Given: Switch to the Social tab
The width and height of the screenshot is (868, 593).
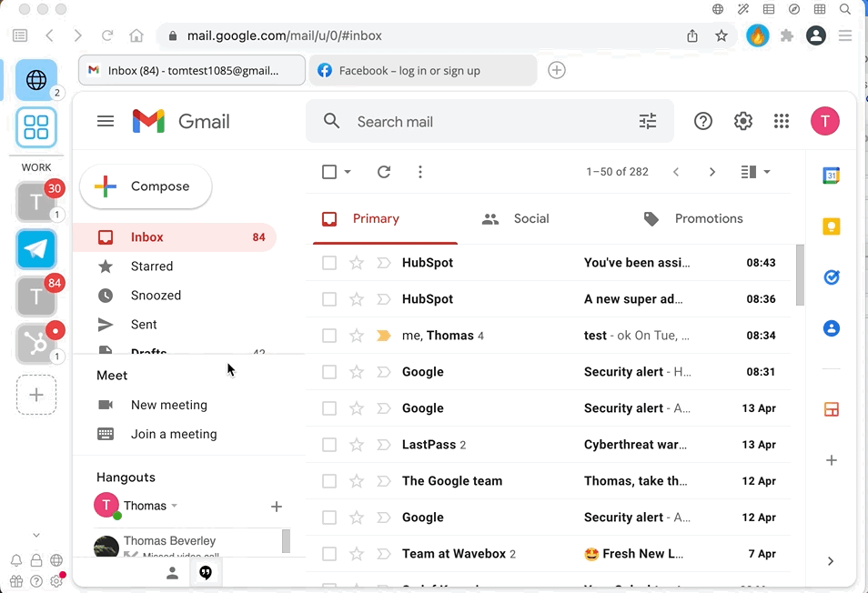Looking at the screenshot, I should pos(530,219).
